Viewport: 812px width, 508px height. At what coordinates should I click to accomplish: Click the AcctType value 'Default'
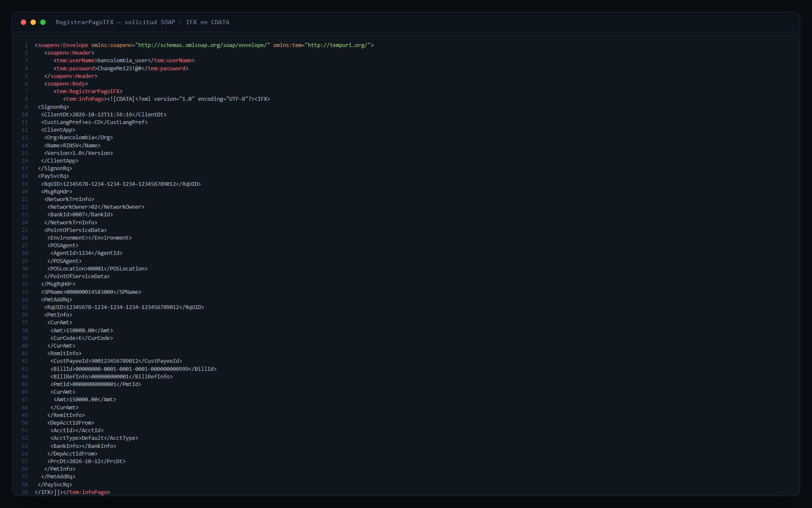point(93,438)
